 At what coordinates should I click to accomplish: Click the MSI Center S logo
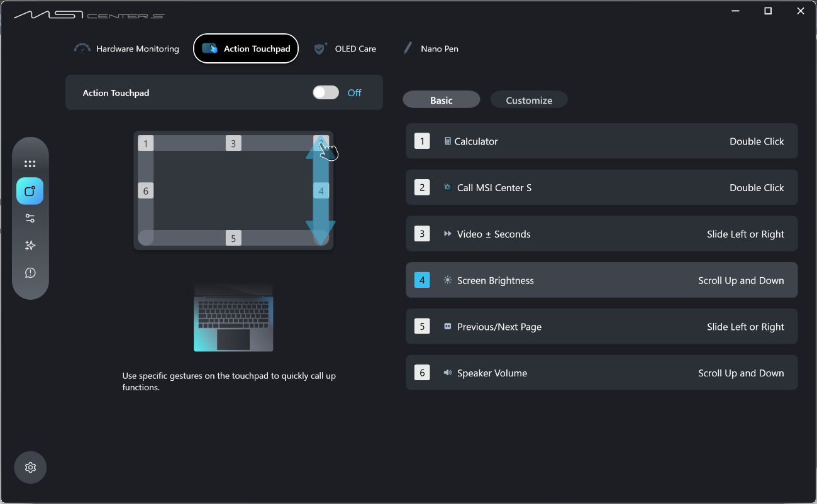[x=89, y=14]
